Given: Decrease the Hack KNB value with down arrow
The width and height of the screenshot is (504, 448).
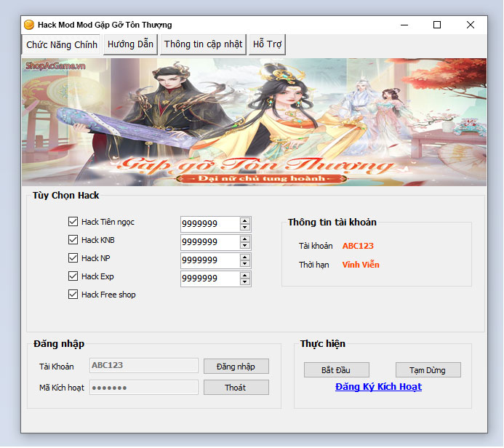Looking at the screenshot, I should [245, 246].
